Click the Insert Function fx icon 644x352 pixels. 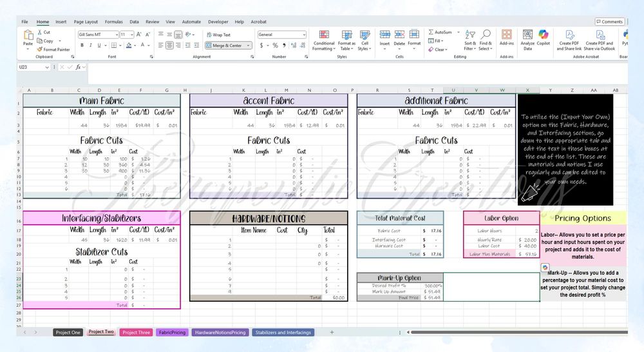tap(78, 67)
